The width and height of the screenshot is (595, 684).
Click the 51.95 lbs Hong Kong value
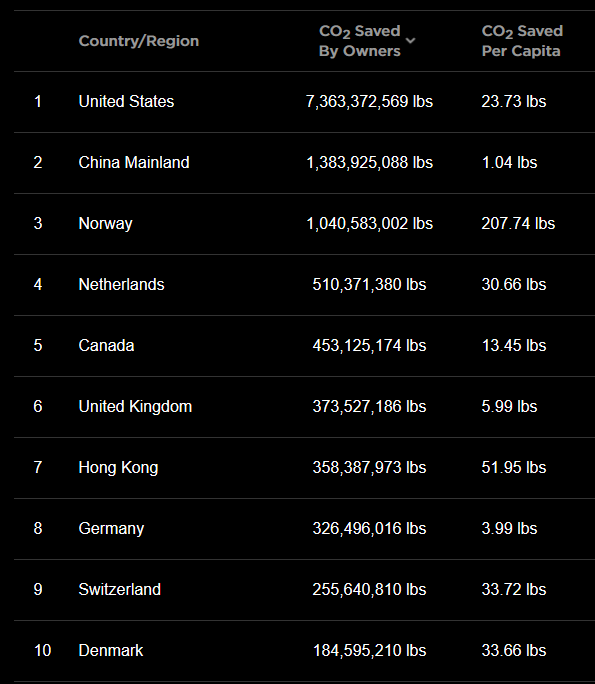pyautogui.click(x=514, y=468)
